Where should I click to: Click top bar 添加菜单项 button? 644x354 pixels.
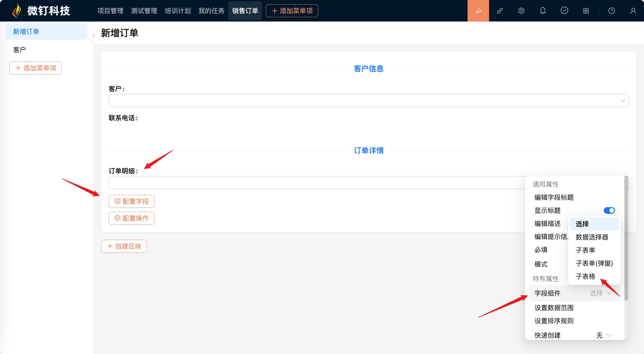click(x=292, y=11)
